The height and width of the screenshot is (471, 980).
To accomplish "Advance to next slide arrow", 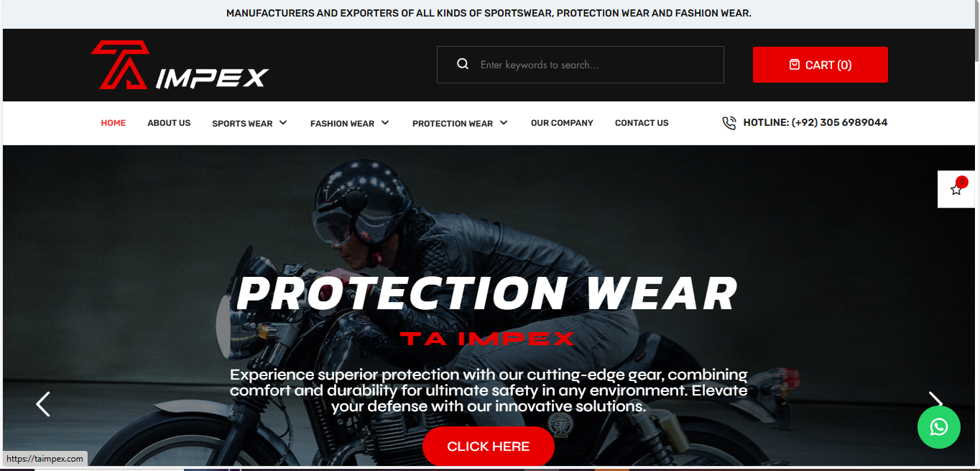I will pyautogui.click(x=935, y=400).
